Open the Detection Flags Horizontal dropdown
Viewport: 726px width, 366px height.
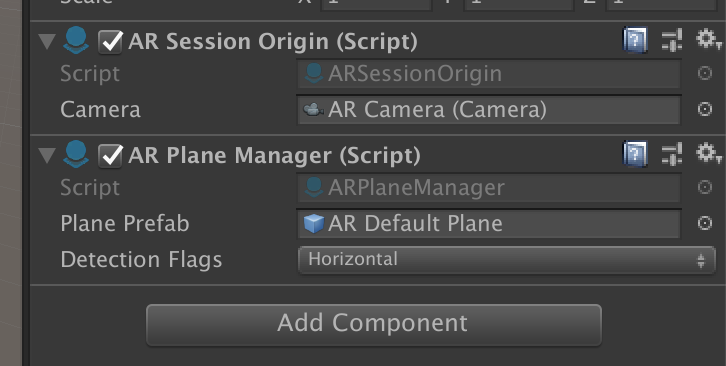pos(507,260)
